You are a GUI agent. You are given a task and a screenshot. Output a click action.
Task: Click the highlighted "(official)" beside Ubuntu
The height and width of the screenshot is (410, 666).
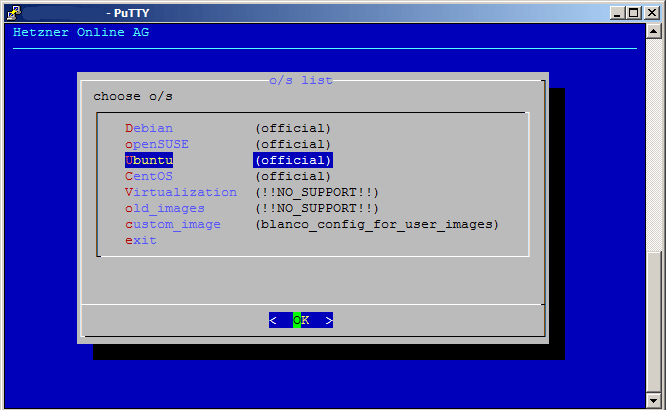pyautogui.click(x=293, y=160)
